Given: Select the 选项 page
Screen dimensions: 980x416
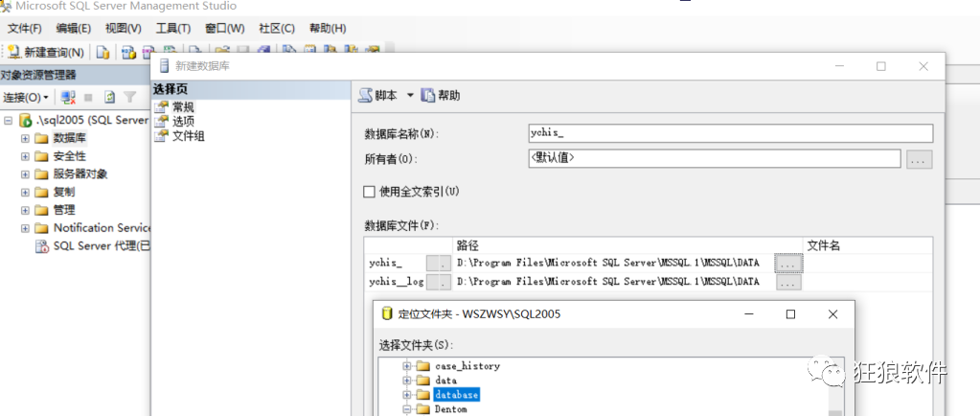Looking at the screenshot, I should click(183, 121).
